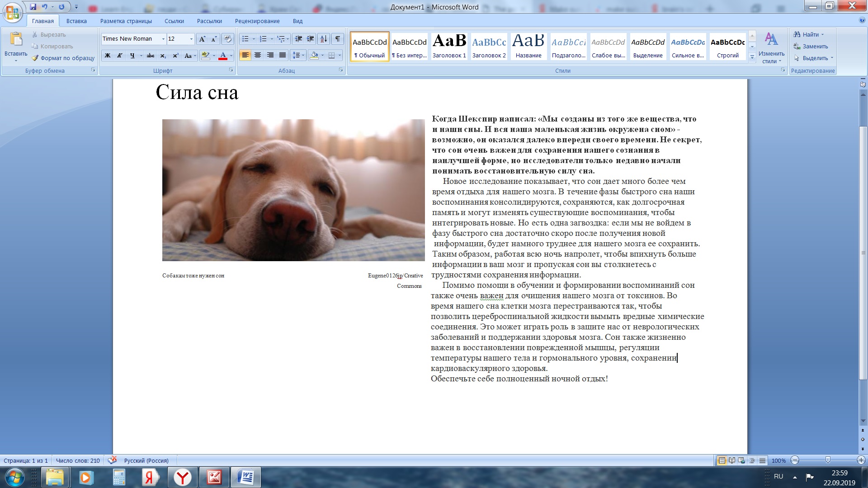Expand the styles gallery More arrow
The image size is (868, 488).
click(x=752, y=57)
